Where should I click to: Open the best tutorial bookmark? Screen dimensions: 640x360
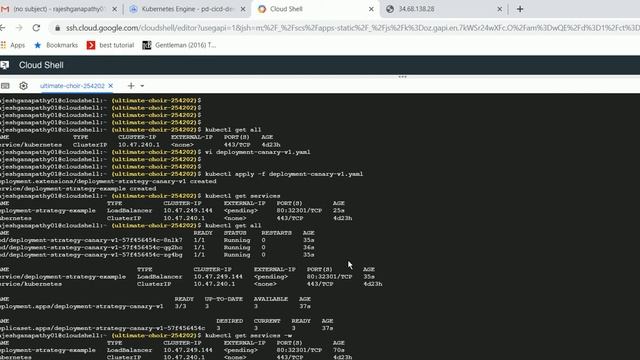click(110, 45)
